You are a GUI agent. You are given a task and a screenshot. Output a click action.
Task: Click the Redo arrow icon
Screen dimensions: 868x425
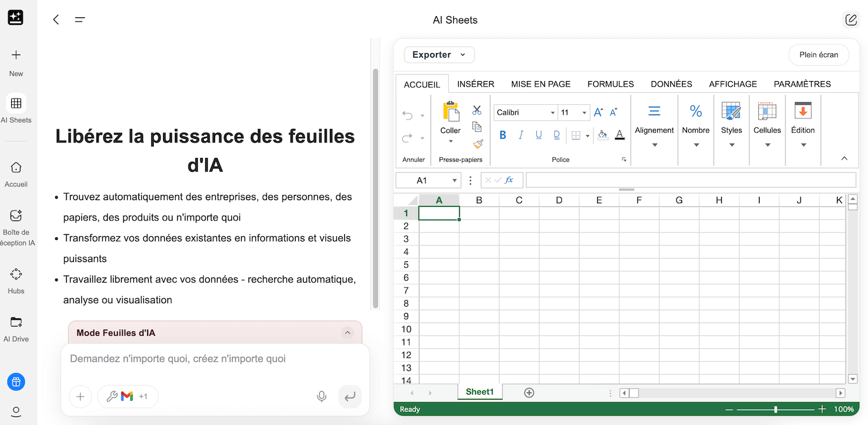pyautogui.click(x=407, y=138)
